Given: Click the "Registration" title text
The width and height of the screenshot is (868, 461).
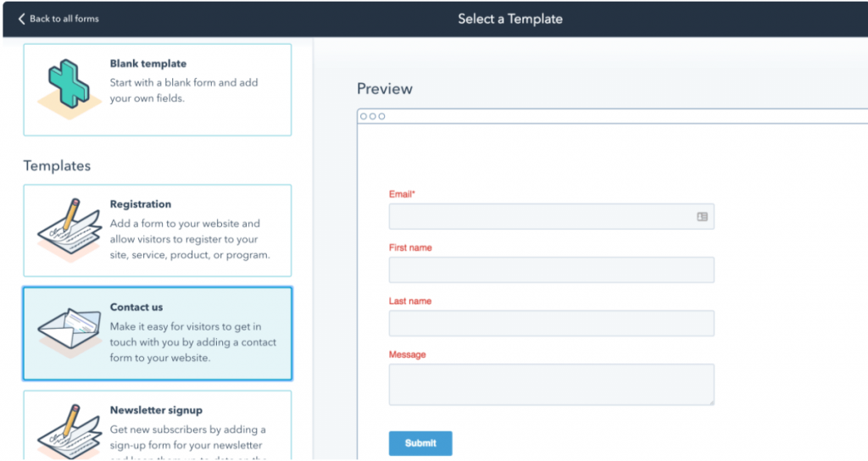Looking at the screenshot, I should pyautogui.click(x=141, y=204).
